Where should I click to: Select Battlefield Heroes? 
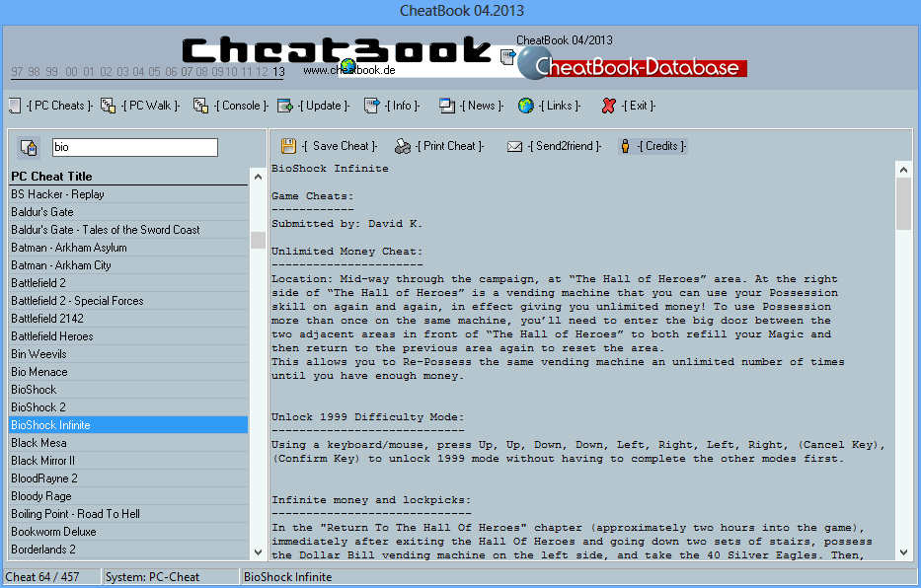[x=128, y=336]
